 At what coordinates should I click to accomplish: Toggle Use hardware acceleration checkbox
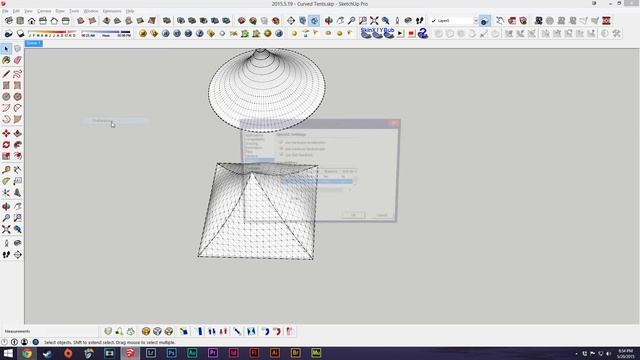pyautogui.click(x=281, y=142)
